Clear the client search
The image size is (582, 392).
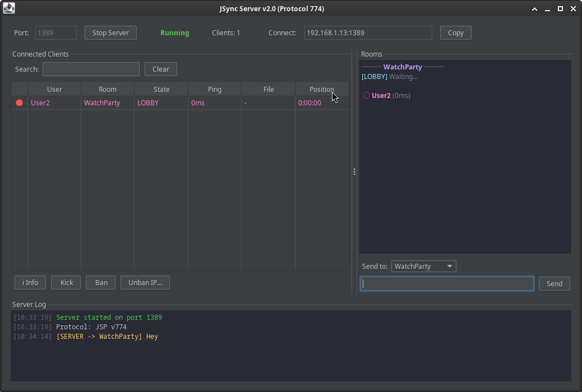click(161, 69)
